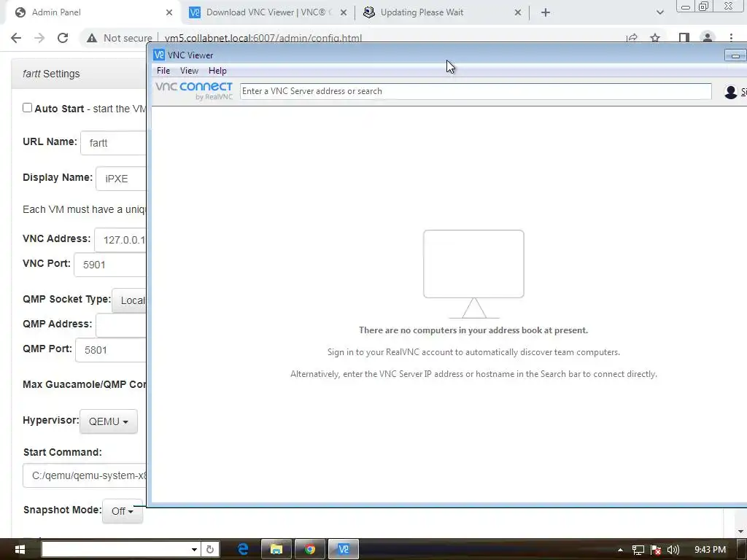This screenshot has height=560, width=747.
Task: Open the QMP Socket Type dropdown
Action: pos(129,300)
